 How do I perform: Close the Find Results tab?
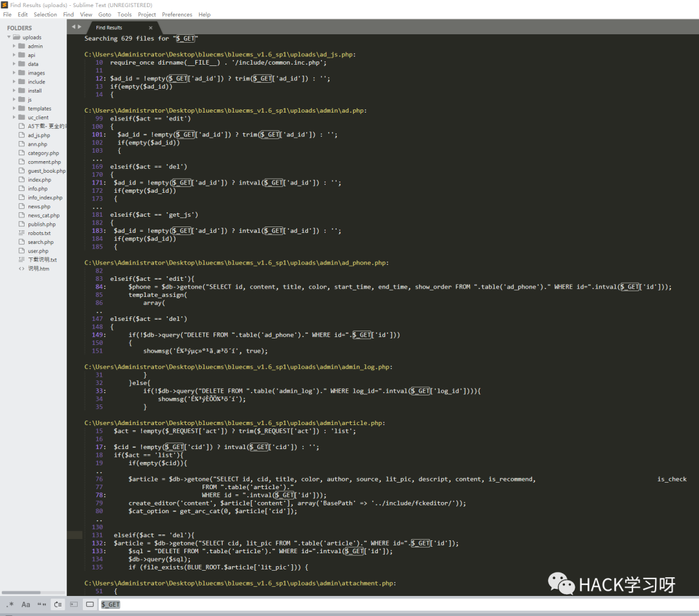coord(151,28)
